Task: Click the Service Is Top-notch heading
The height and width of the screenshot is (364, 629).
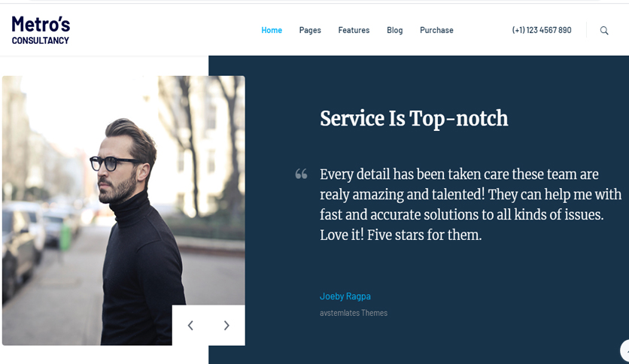Action: pyautogui.click(x=414, y=119)
